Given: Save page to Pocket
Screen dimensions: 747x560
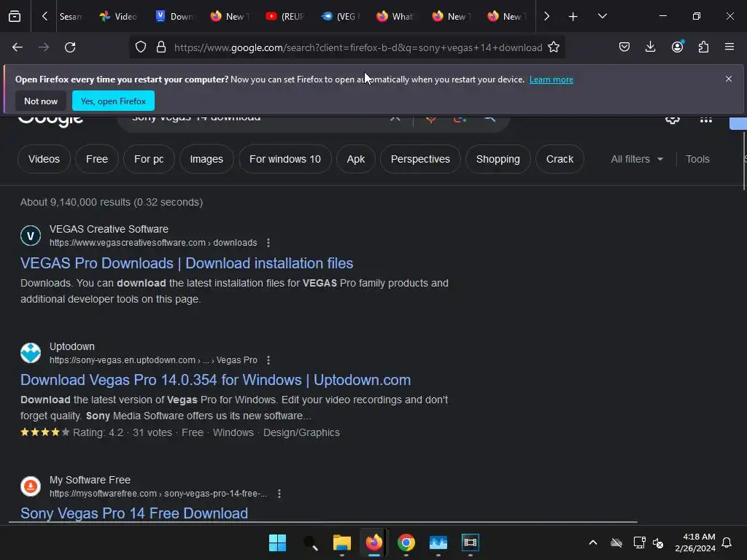Looking at the screenshot, I should [x=624, y=47].
